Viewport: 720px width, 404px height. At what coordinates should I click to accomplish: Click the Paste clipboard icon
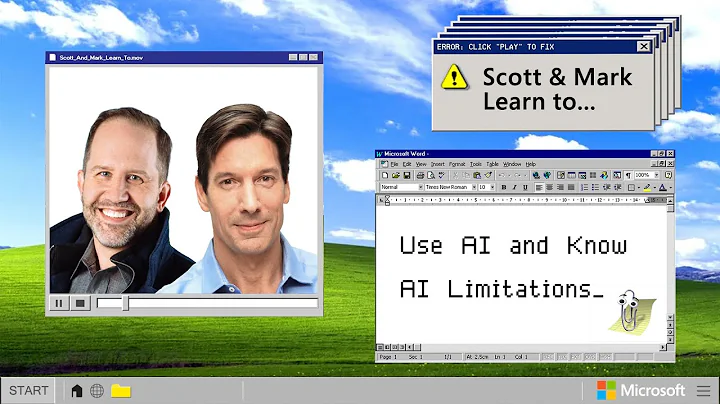coord(477,175)
